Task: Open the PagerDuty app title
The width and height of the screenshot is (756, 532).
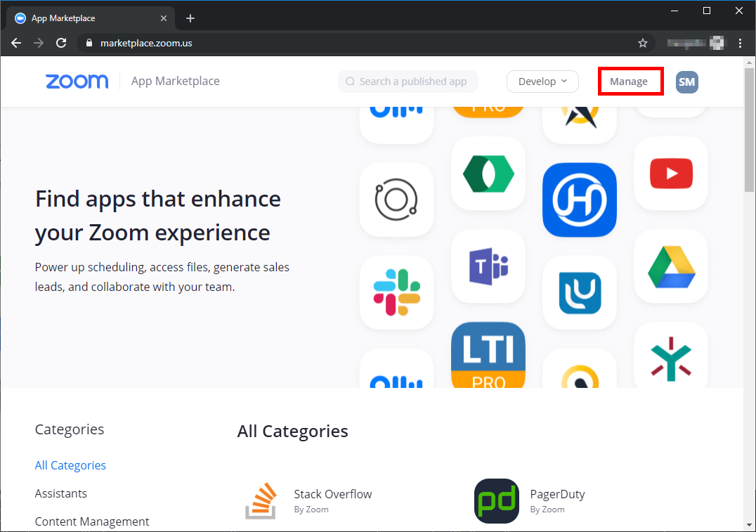Action: point(557,494)
